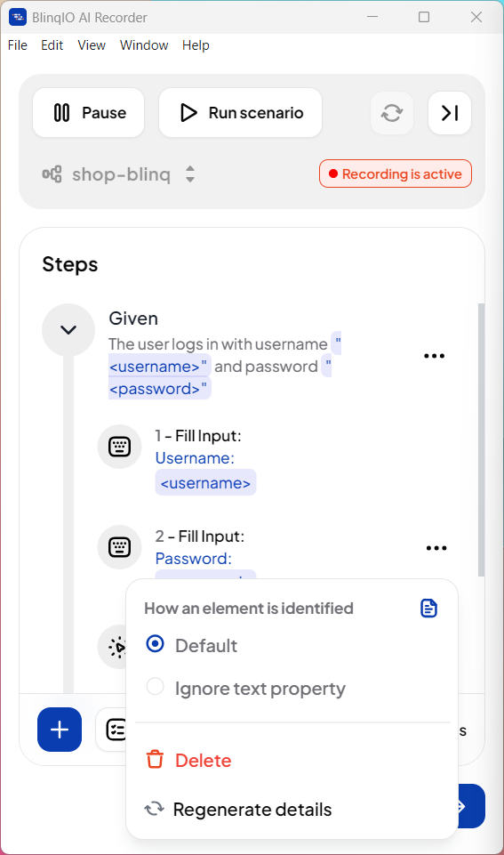Screen dimensions: 504x855
Task: Open the Window menu
Action: pyautogui.click(x=144, y=45)
